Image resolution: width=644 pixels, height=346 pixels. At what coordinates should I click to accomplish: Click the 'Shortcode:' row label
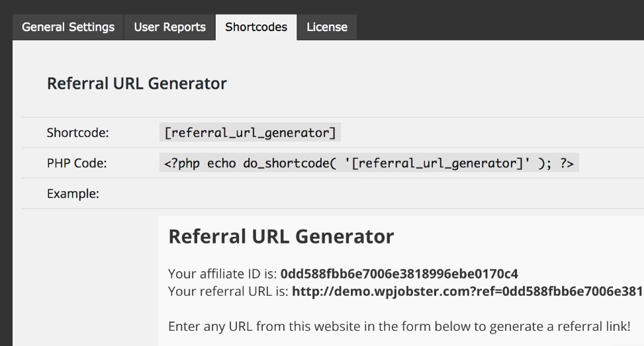click(x=77, y=133)
